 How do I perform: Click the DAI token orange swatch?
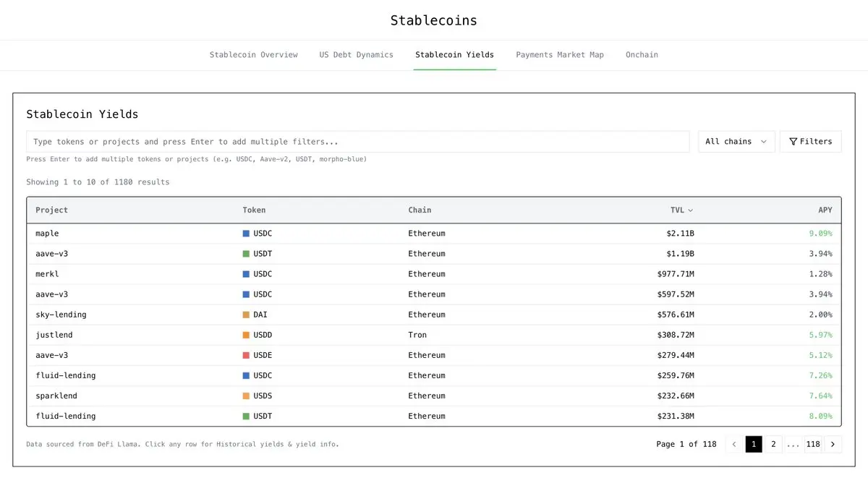(246, 315)
